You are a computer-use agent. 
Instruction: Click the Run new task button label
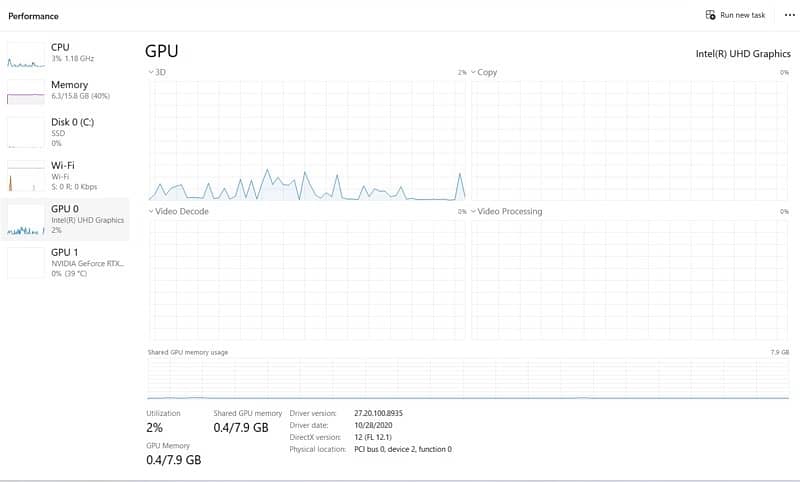743,15
